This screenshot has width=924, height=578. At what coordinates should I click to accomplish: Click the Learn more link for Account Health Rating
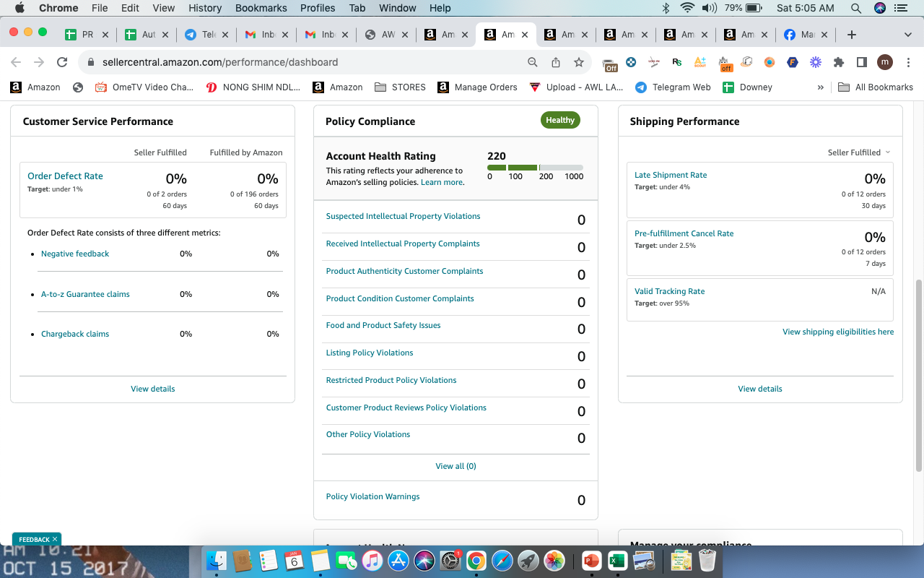click(x=442, y=182)
